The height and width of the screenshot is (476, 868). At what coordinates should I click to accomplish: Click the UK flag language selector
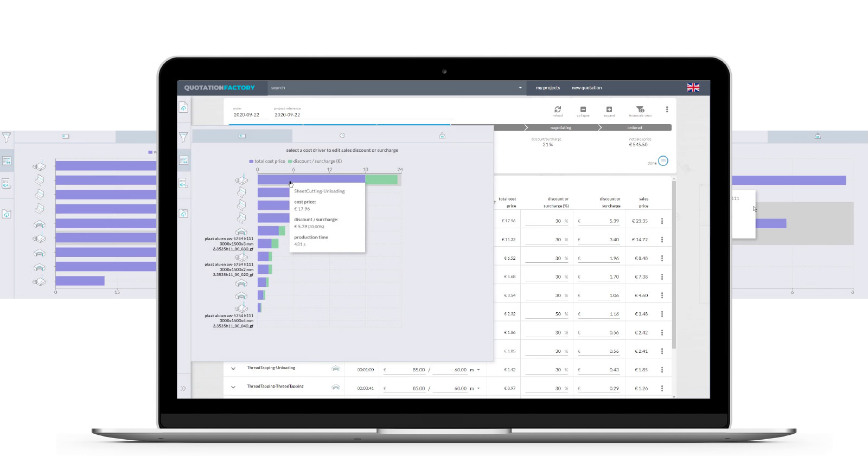tap(693, 88)
